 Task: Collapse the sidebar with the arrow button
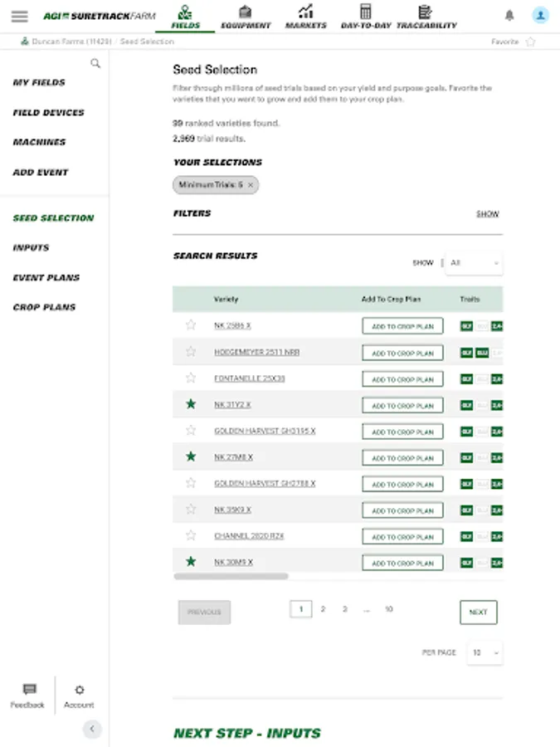(x=92, y=729)
